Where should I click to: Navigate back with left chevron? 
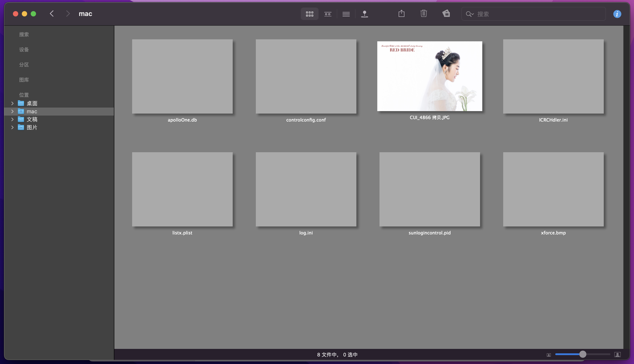(x=52, y=14)
